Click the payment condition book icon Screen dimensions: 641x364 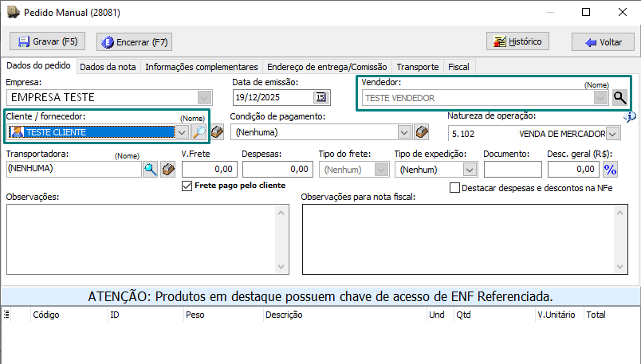pyautogui.click(x=423, y=132)
